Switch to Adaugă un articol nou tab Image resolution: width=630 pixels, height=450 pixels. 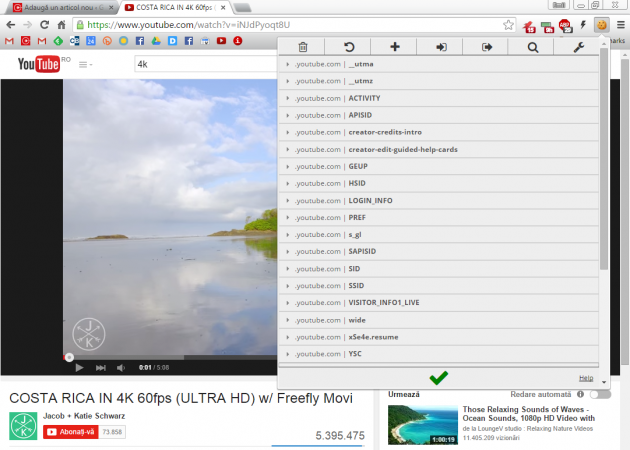62,8
